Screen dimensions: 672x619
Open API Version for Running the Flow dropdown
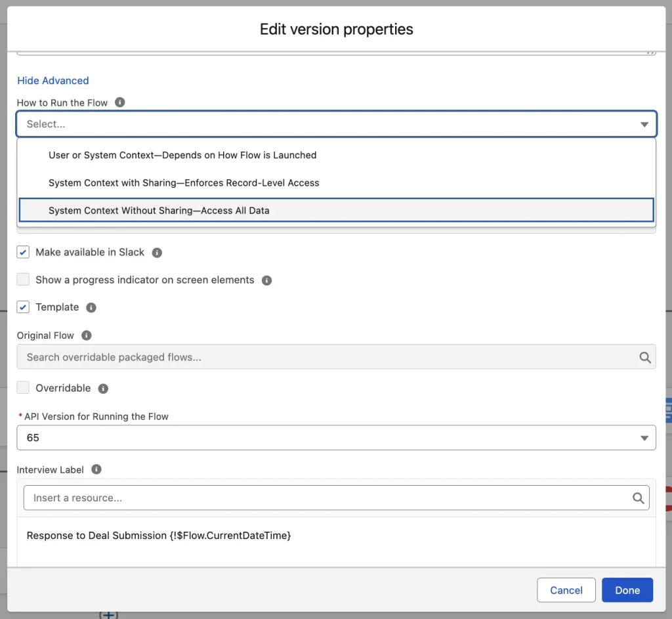(x=337, y=438)
